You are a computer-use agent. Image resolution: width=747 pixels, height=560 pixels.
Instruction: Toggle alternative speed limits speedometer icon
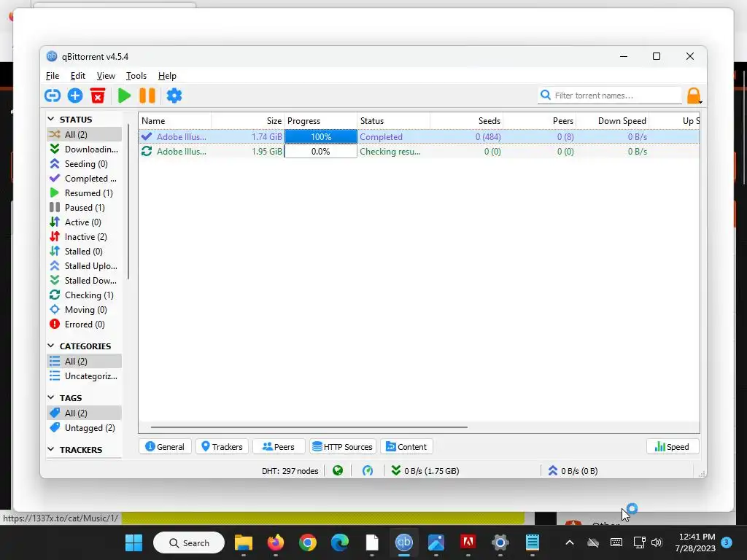(x=368, y=471)
